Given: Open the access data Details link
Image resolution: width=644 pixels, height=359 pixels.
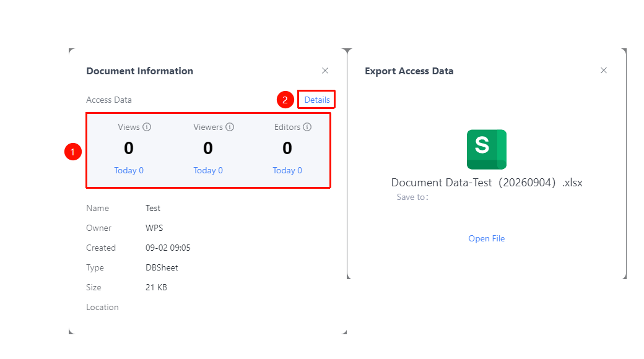Looking at the screenshot, I should [x=317, y=100].
